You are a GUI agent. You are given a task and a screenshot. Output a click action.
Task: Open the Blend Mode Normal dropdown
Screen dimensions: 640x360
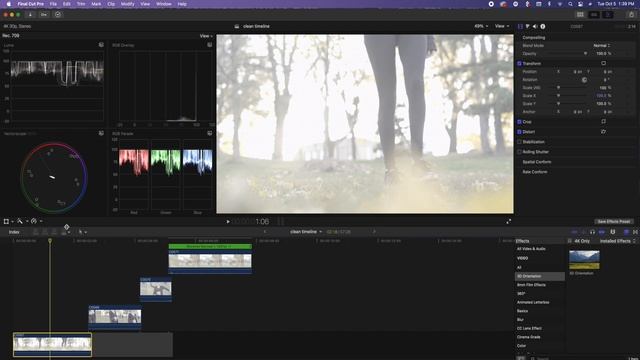602,45
